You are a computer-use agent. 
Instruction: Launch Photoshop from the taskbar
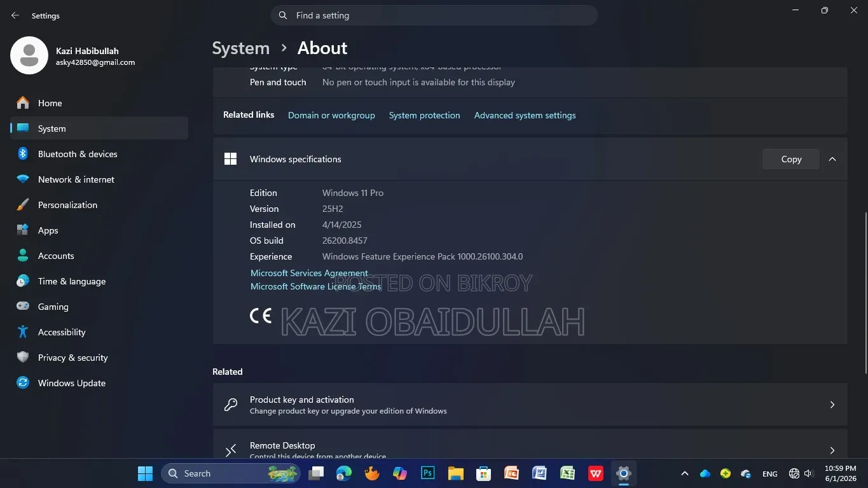[x=428, y=473]
